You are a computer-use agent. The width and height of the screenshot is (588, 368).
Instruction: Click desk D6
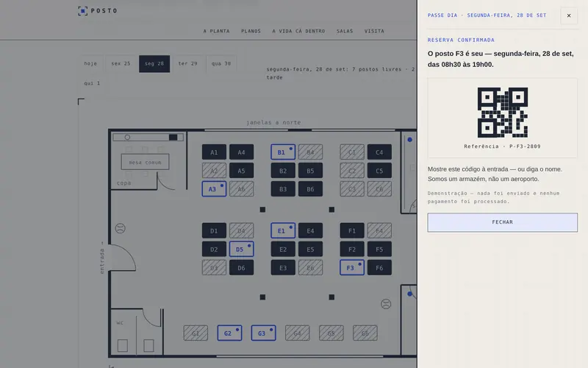coord(241,267)
